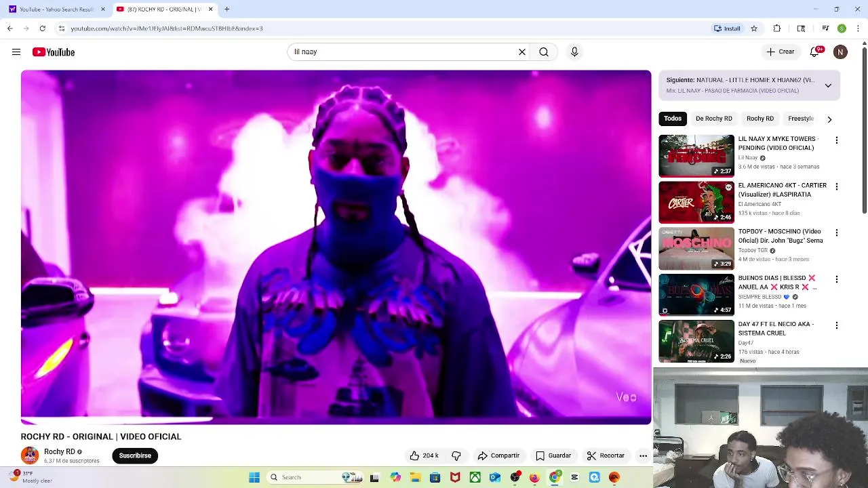Open options for EL AMERICANO 4KT CARTIER video
This screenshot has width=868, height=488.
(837, 186)
